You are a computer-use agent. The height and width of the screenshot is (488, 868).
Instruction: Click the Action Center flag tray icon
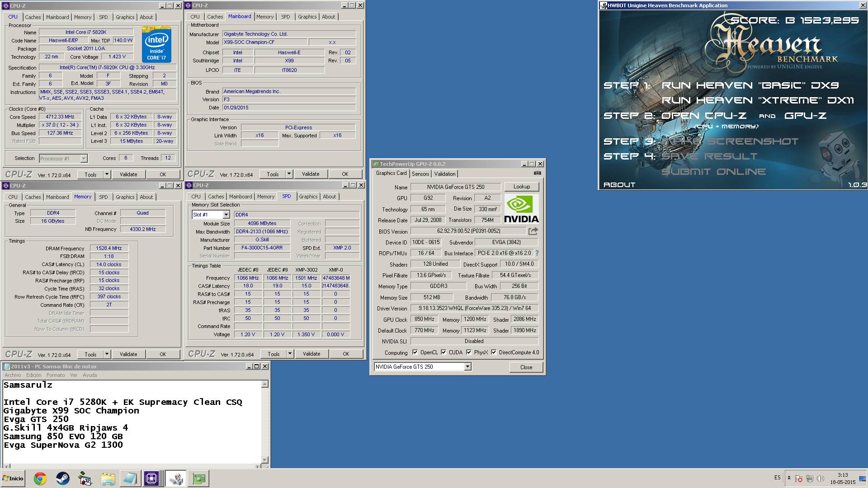pos(799,479)
